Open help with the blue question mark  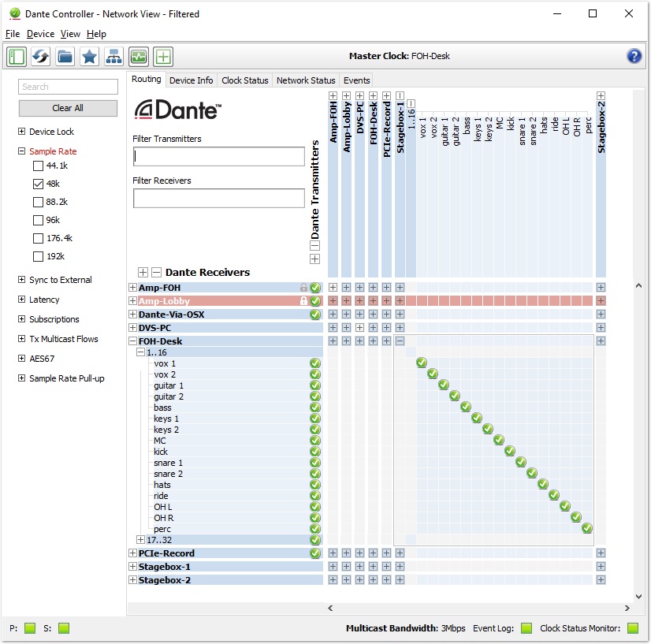(x=634, y=56)
